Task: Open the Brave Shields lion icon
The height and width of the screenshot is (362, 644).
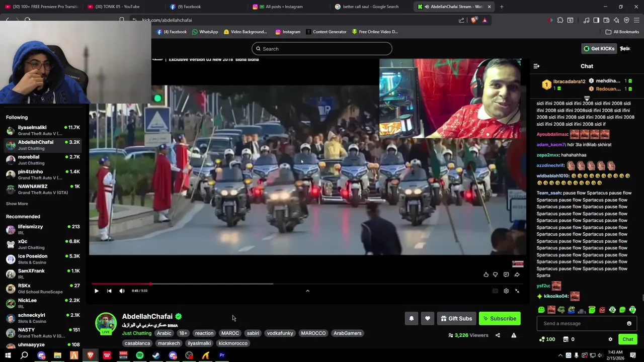Action: 474,20
